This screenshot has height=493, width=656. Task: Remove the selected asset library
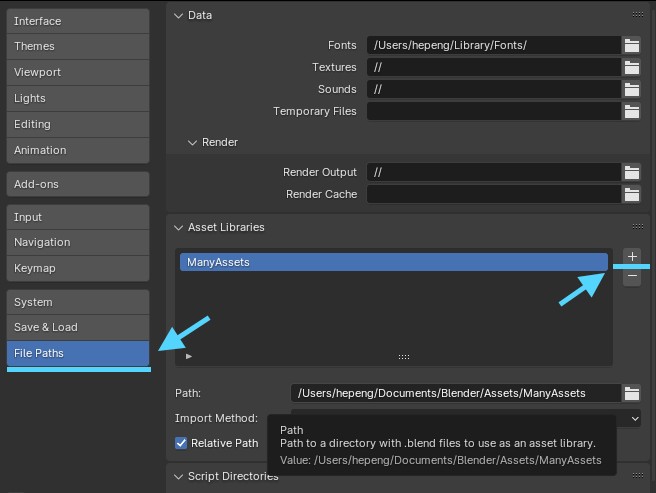(x=632, y=277)
